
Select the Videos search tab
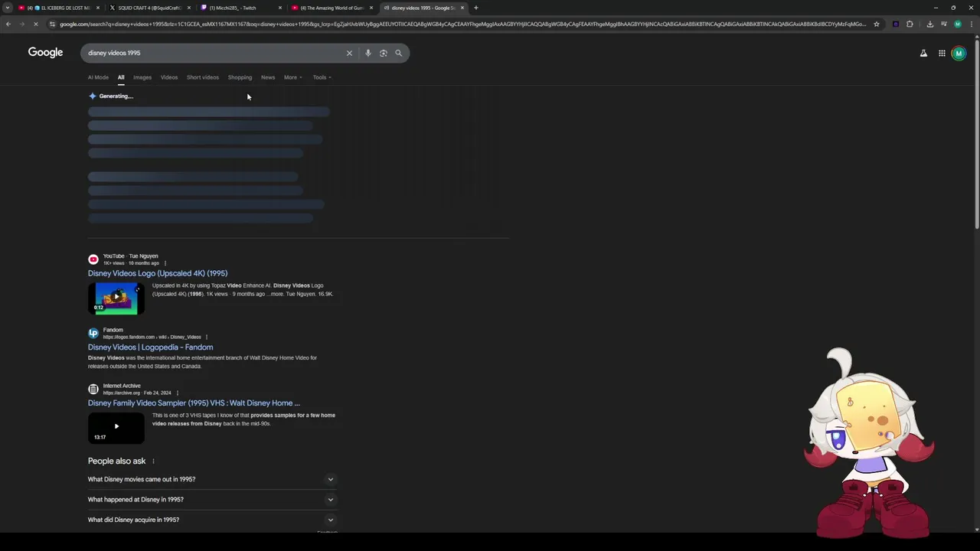[169, 77]
